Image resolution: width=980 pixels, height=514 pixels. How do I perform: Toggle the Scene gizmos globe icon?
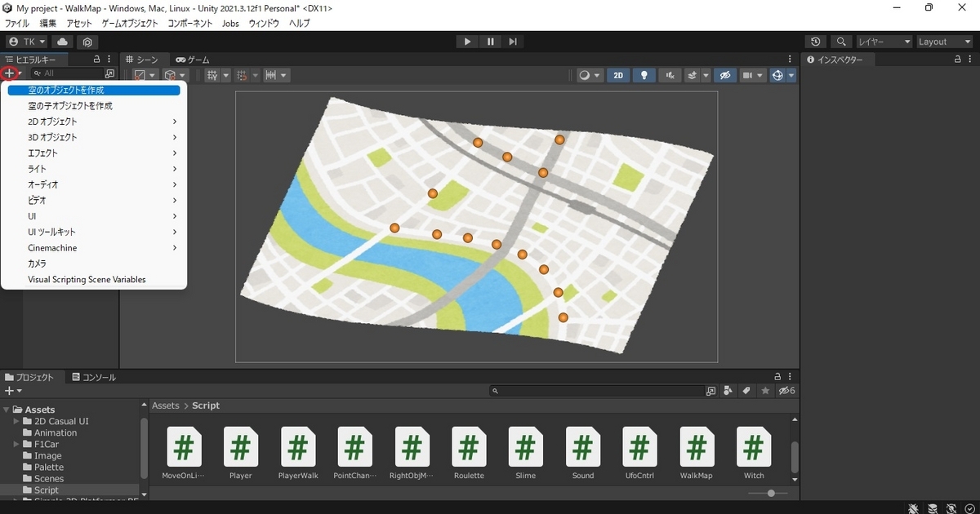(x=778, y=75)
